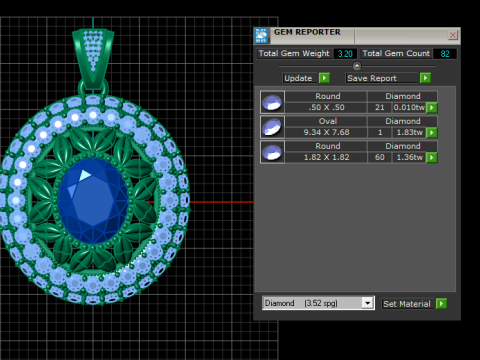Click the Set Material button
Screen dimensions: 480x360
[407, 304]
